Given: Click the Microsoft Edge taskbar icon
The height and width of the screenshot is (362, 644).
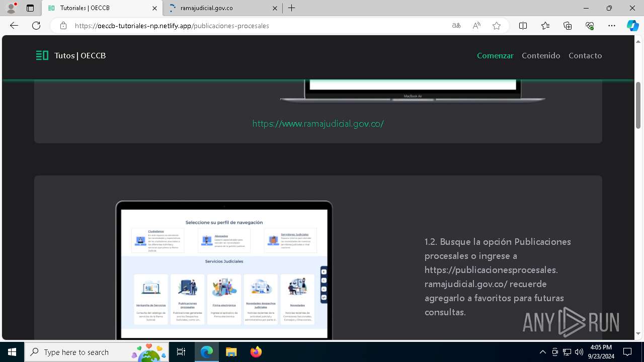Looking at the screenshot, I should click(207, 352).
